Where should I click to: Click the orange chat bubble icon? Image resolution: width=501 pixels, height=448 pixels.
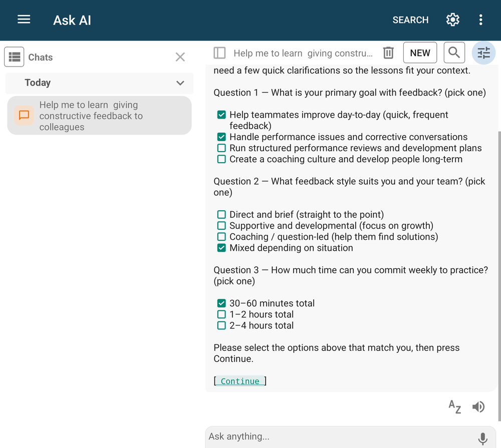tap(24, 115)
